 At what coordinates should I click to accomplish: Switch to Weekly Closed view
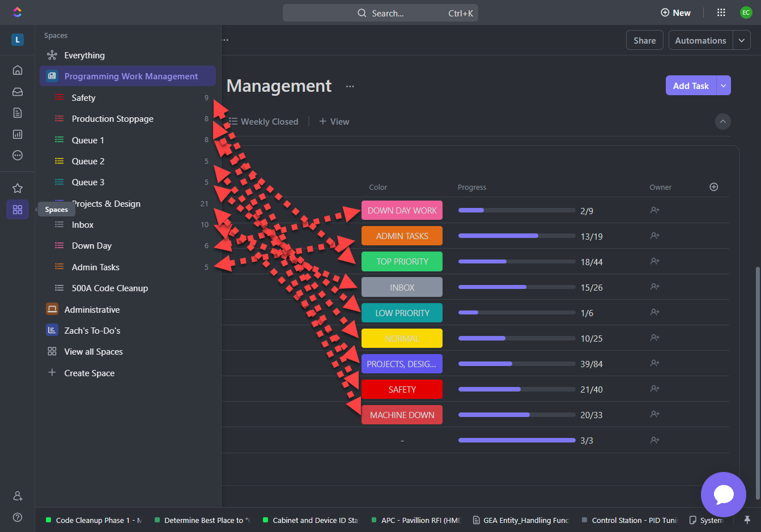click(x=263, y=121)
